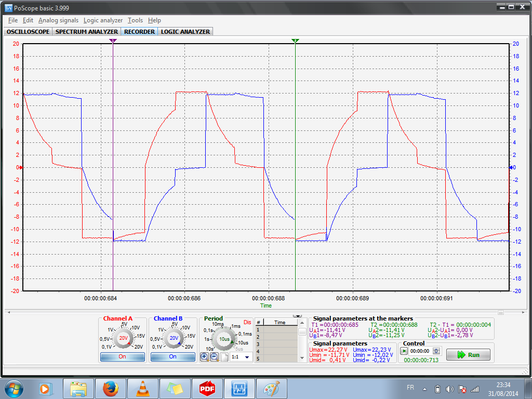Click Channel A Umax=22,27 V value
532x399 pixels.
click(328, 350)
